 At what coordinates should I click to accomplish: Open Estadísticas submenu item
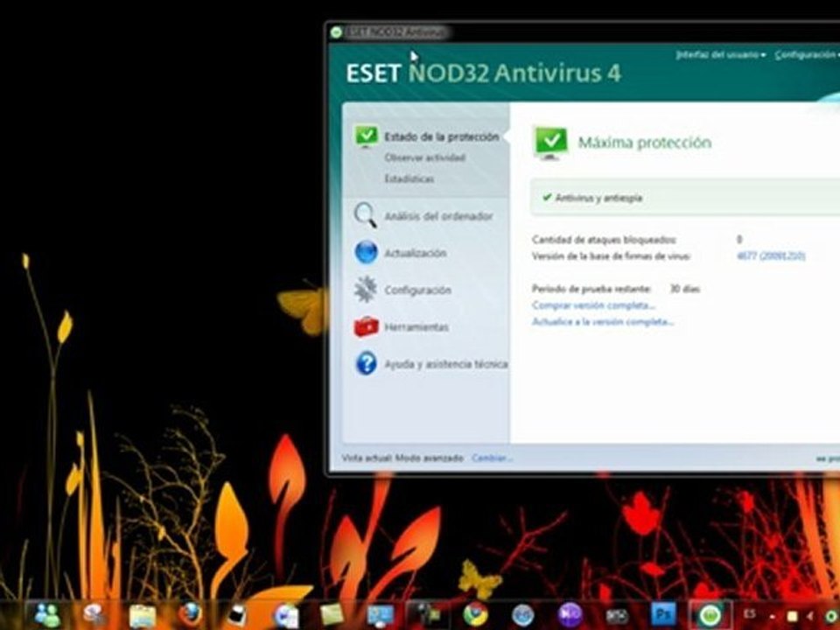point(409,178)
